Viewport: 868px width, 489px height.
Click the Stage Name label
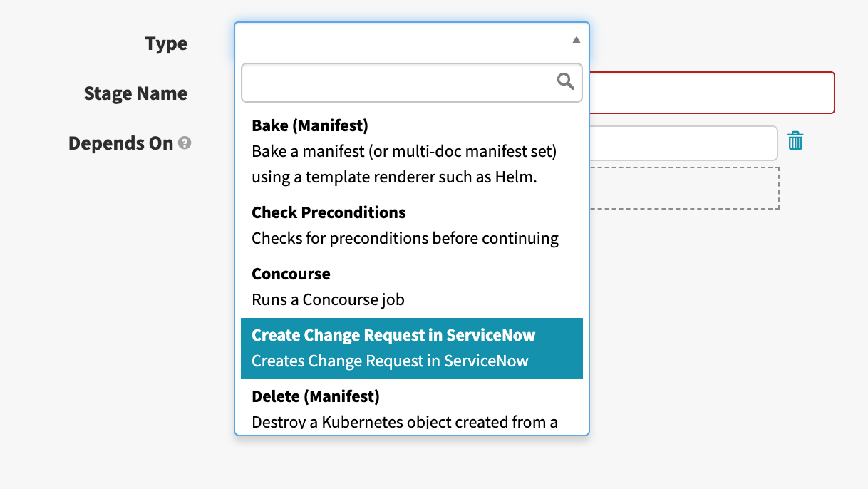(x=135, y=93)
